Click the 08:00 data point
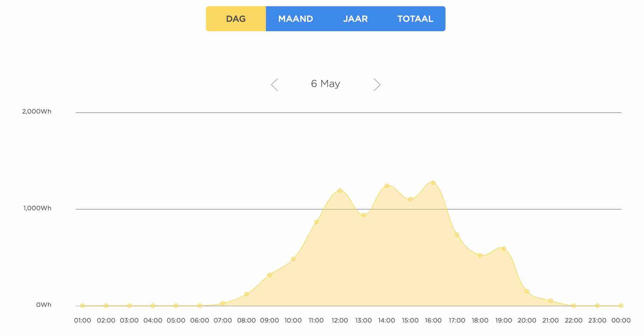644x335 pixels. pos(246,294)
